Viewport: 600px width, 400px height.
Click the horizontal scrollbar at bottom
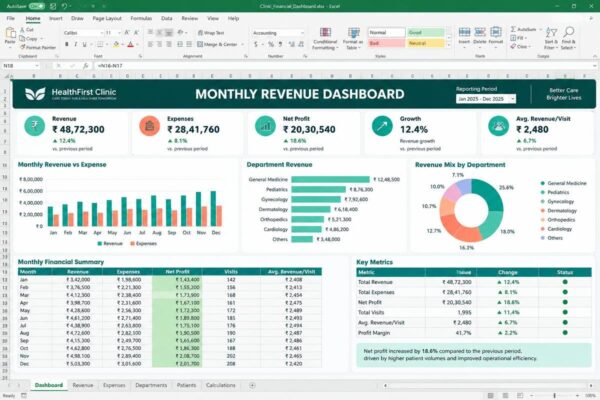(x=488, y=385)
